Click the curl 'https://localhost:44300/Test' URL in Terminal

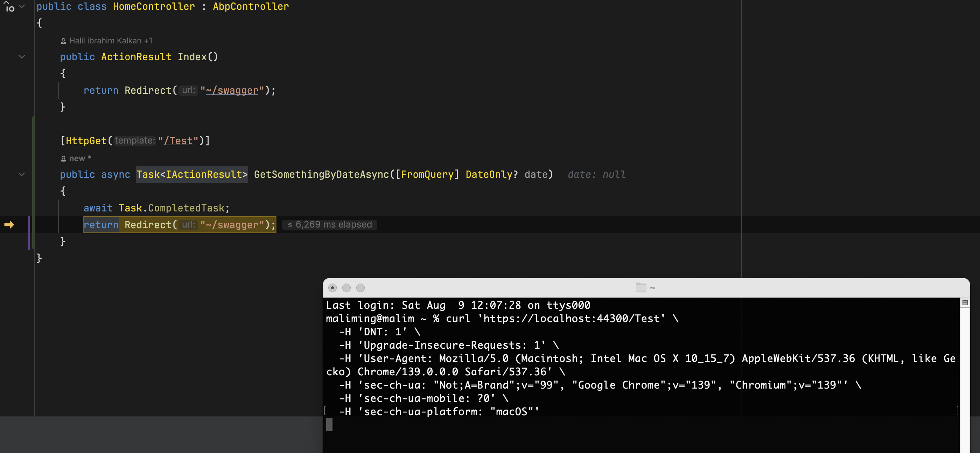(572, 319)
